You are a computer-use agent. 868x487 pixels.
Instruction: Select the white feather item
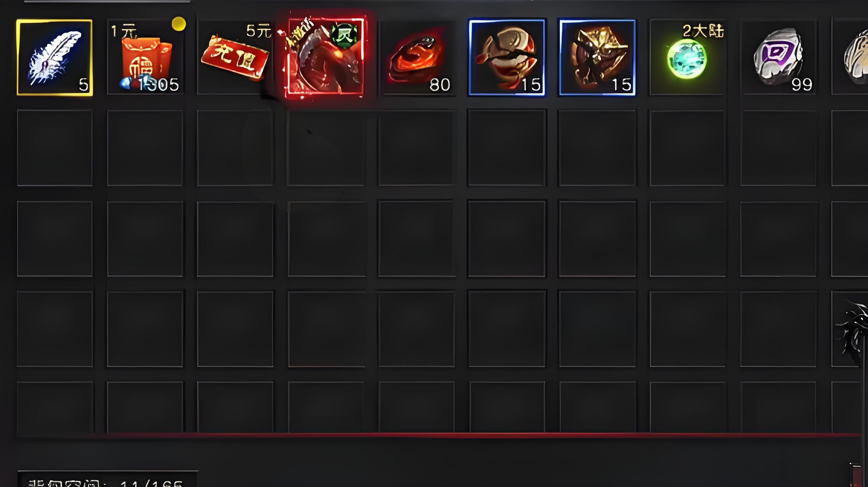click(55, 57)
